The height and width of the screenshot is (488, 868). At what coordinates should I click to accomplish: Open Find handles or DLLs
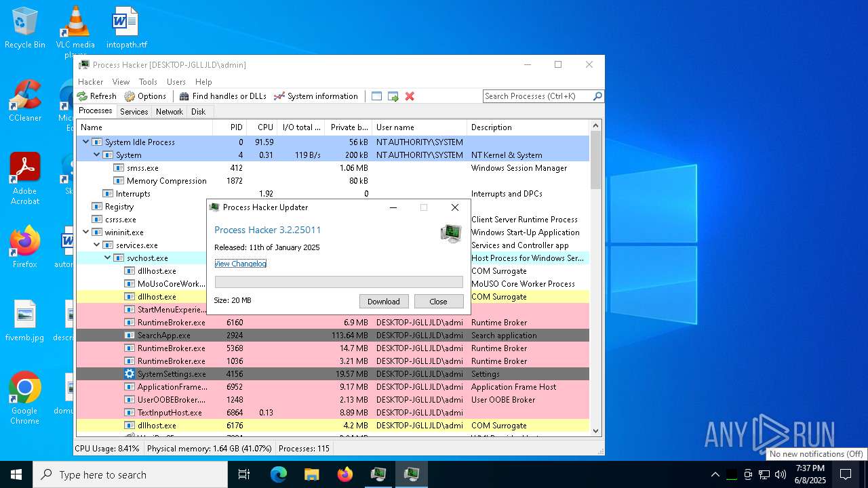(x=222, y=96)
